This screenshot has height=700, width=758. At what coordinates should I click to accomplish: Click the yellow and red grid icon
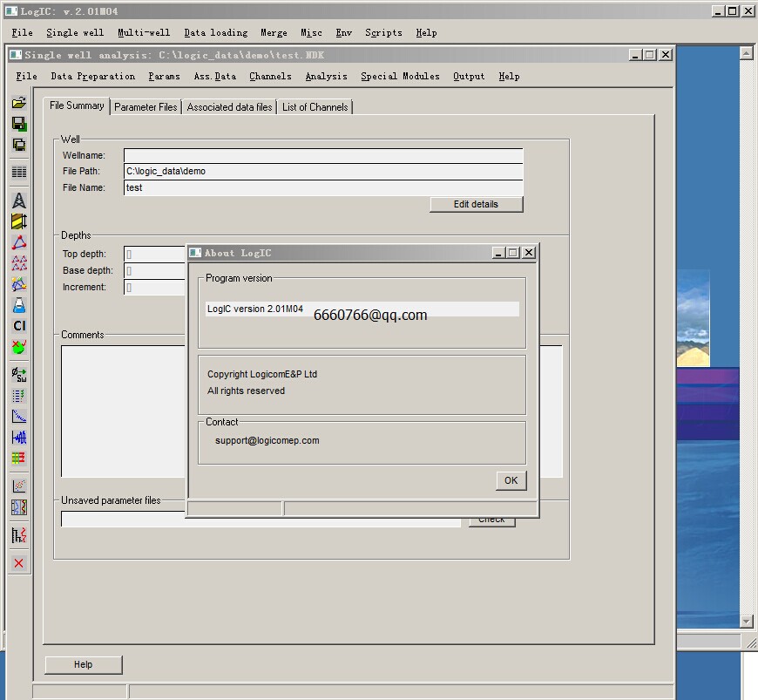(x=19, y=458)
